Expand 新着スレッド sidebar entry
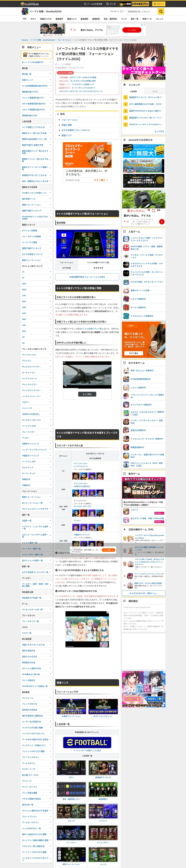The height and width of the screenshot is (868, 186). click(x=37, y=80)
